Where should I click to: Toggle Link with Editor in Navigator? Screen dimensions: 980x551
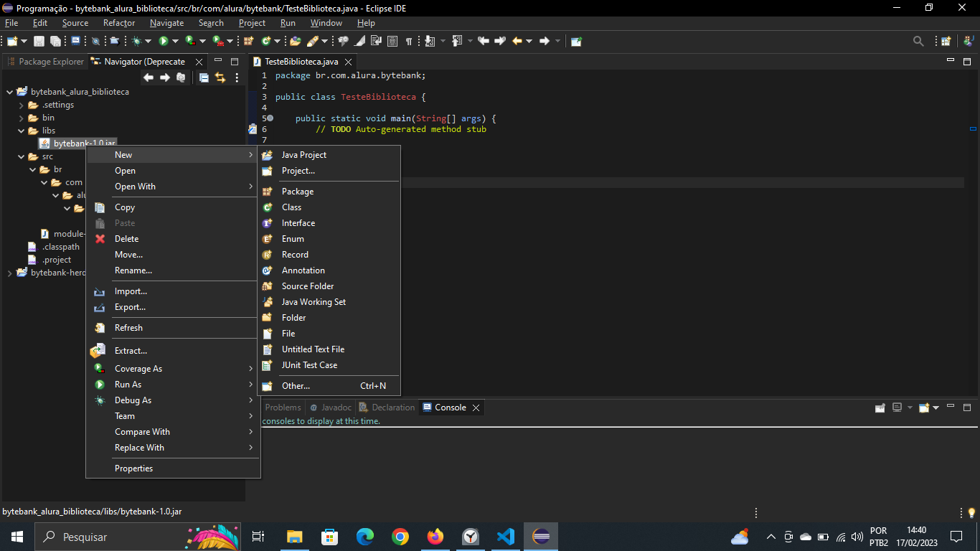click(220, 77)
